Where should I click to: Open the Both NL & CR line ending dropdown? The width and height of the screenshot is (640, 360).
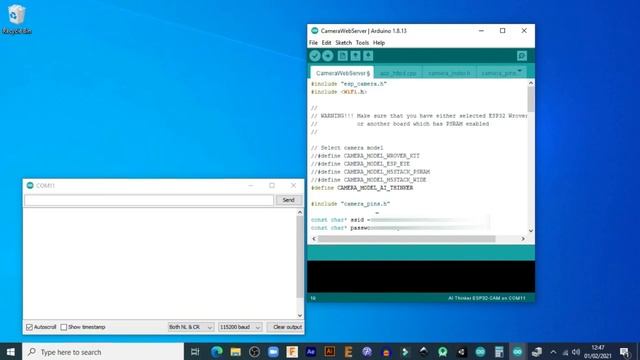click(x=191, y=327)
